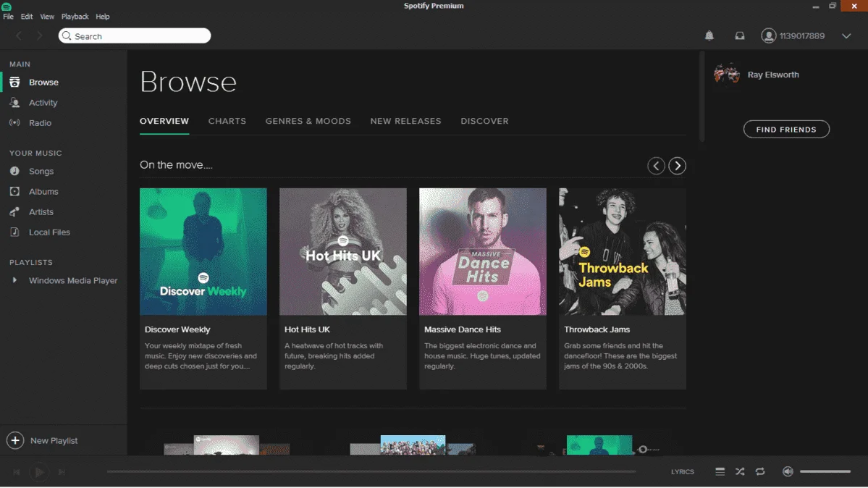
Task: Expand the Windows Media Player playlist folder
Action: pos(14,280)
